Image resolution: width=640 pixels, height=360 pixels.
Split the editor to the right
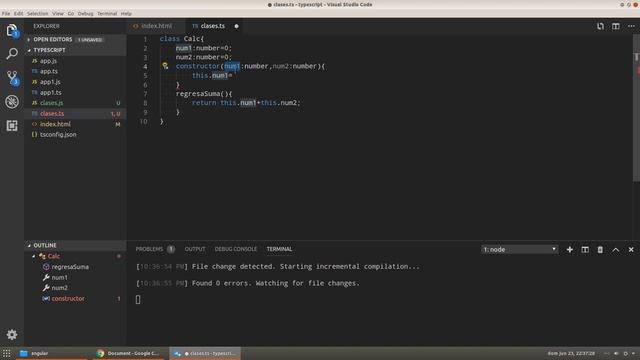tap(616, 26)
